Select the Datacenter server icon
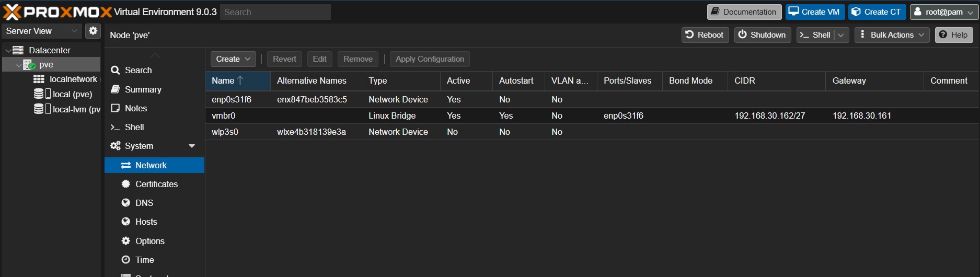 pyautogui.click(x=18, y=50)
